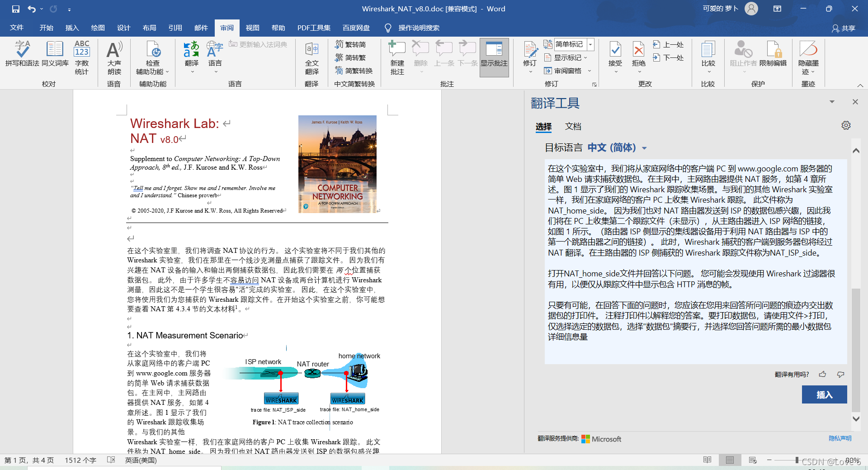Click the 共享 (Share) button

[x=844, y=28]
